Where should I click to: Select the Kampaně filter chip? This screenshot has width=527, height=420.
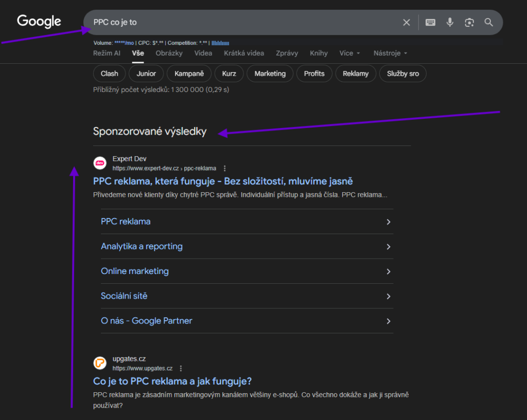pos(189,74)
